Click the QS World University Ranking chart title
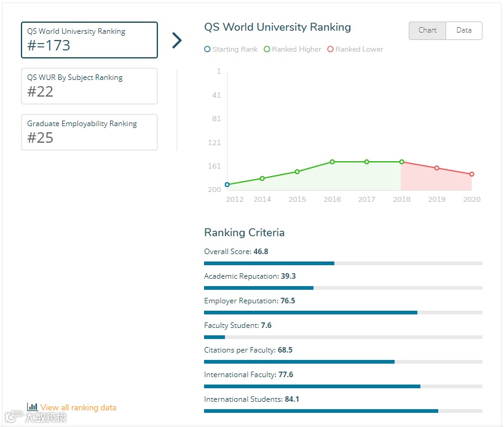The width and height of the screenshot is (504, 427). [277, 27]
